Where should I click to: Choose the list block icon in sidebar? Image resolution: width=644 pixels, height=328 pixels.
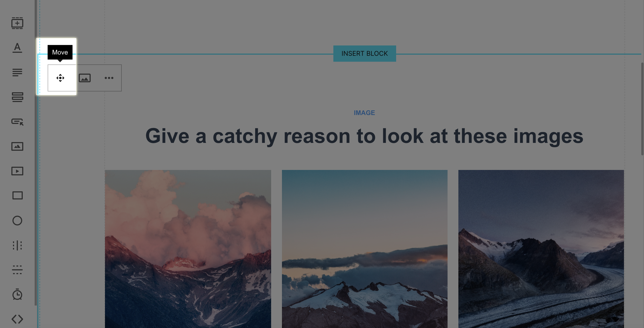click(x=17, y=97)
